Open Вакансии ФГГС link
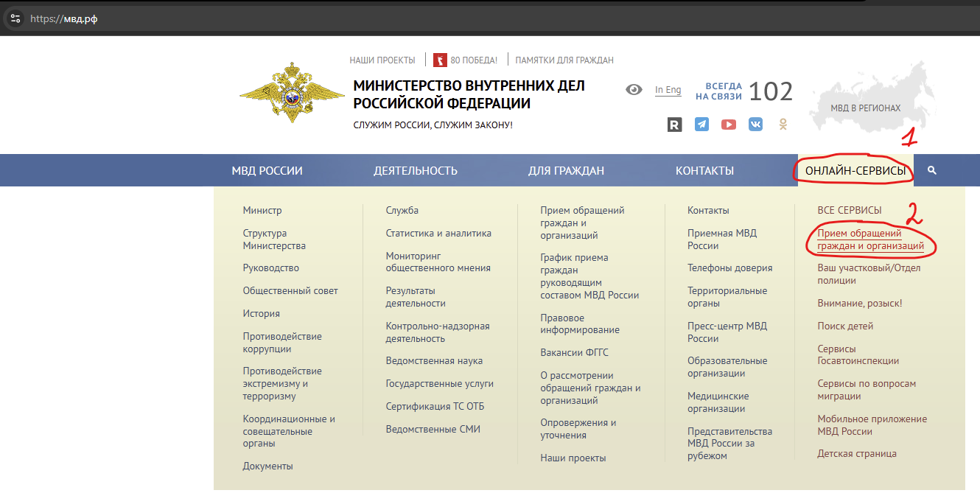 pos(574,352)
